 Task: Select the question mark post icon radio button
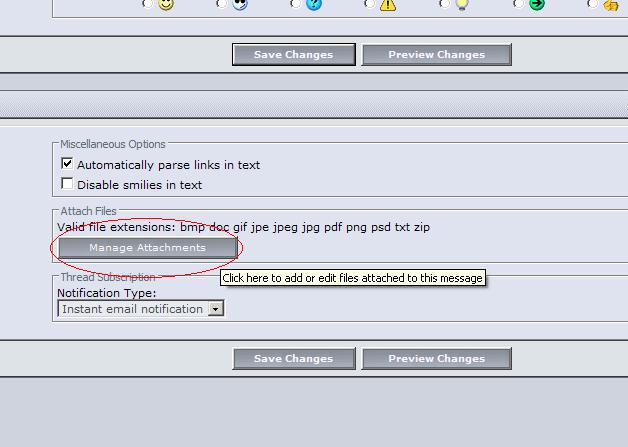pyautogui.click(x=295, y=4)
